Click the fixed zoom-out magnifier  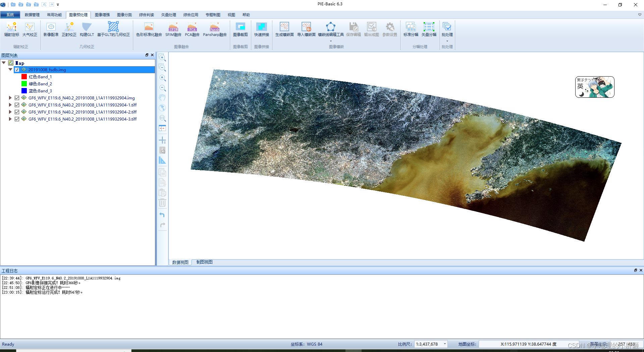coord(162,88)
